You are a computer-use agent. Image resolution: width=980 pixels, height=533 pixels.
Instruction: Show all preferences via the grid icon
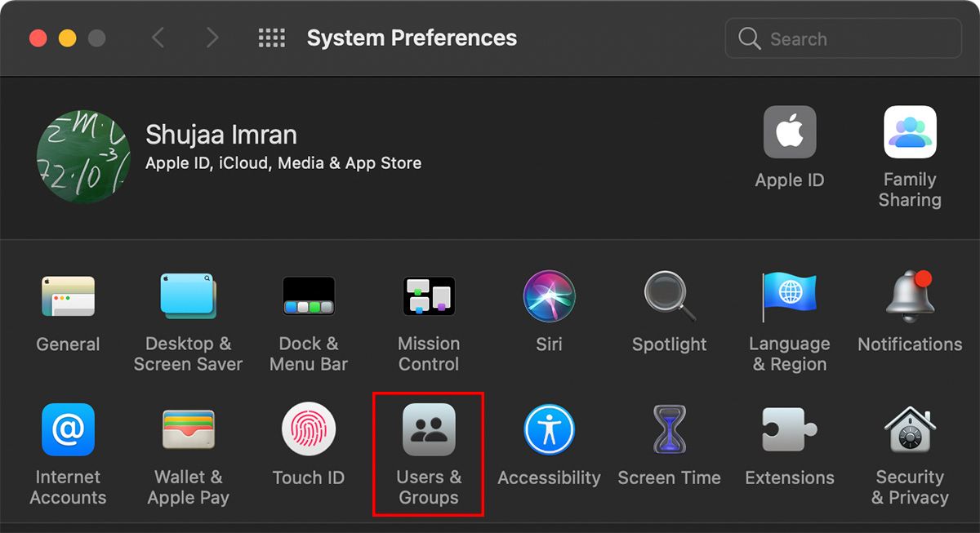tap(270, 38)
